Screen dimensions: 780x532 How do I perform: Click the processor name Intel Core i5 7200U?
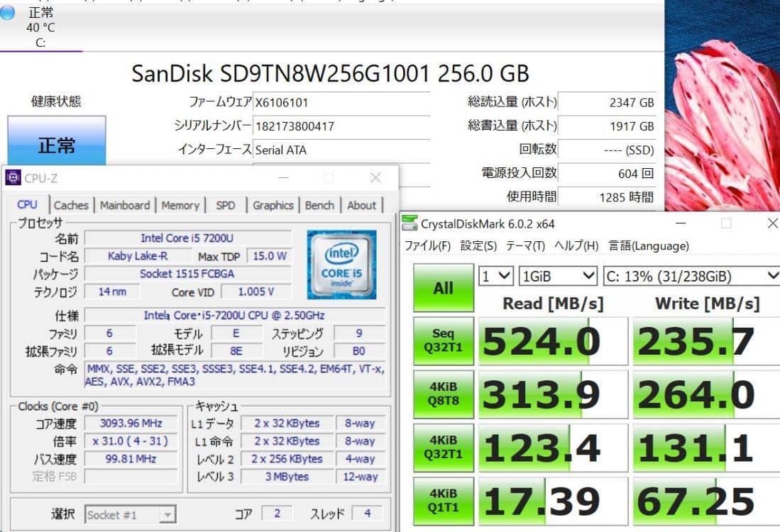[187, 238]
